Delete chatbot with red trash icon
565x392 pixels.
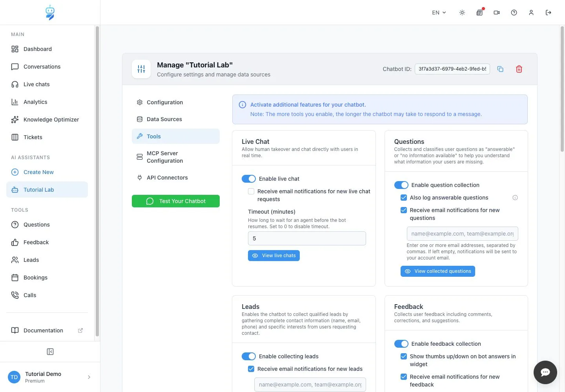[x=519, y=69]
